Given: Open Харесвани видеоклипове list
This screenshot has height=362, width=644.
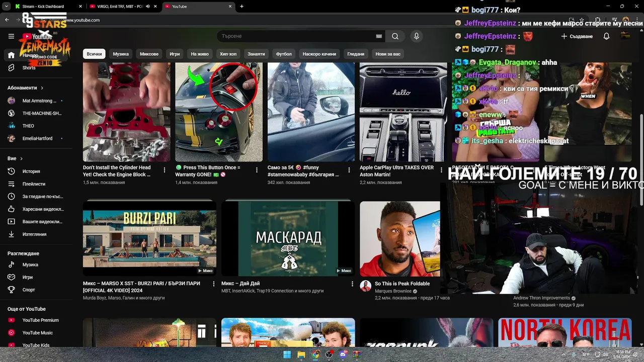Looking at the screenshot, I should (36, 209).
